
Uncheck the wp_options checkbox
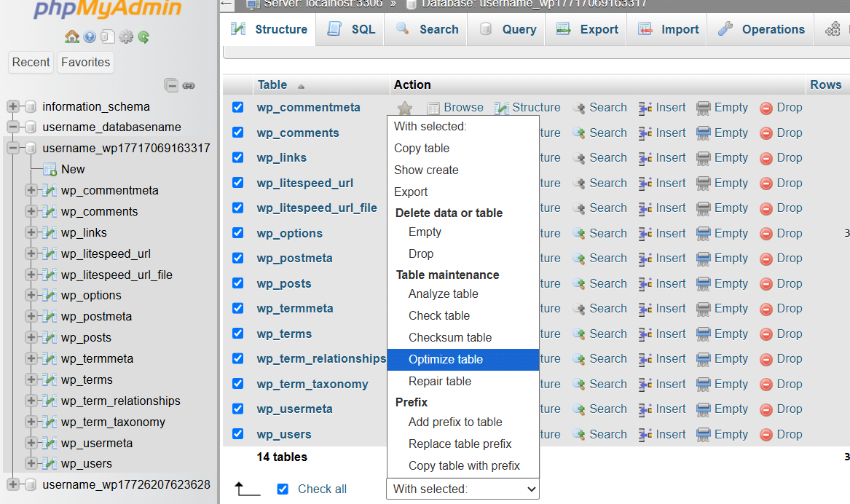[238, 232]
